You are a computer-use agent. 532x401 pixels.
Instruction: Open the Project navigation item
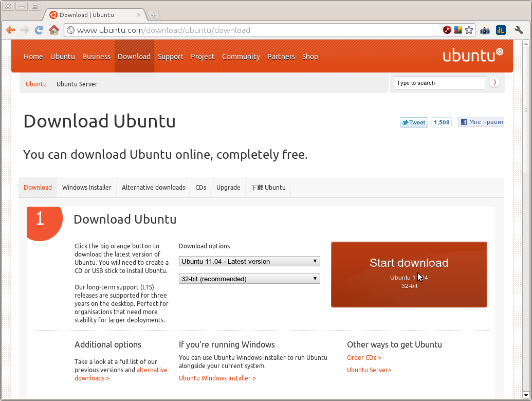coord(203,57)
